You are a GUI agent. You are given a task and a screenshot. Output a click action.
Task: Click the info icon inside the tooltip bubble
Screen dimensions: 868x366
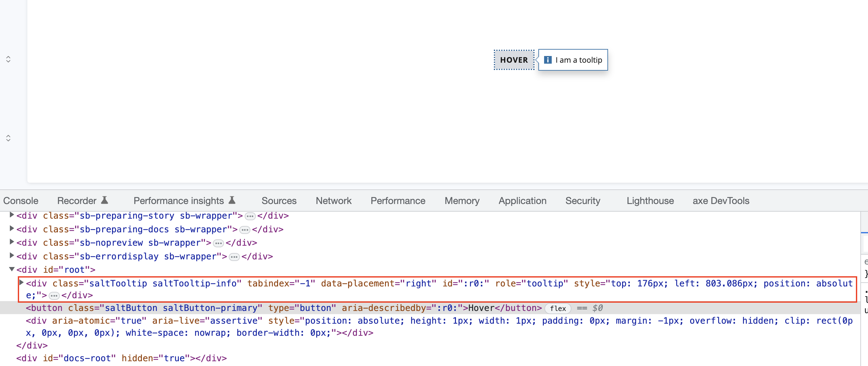549,60
